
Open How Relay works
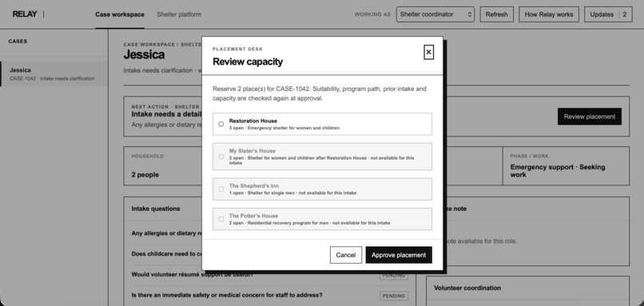click(x=549, y=14)
